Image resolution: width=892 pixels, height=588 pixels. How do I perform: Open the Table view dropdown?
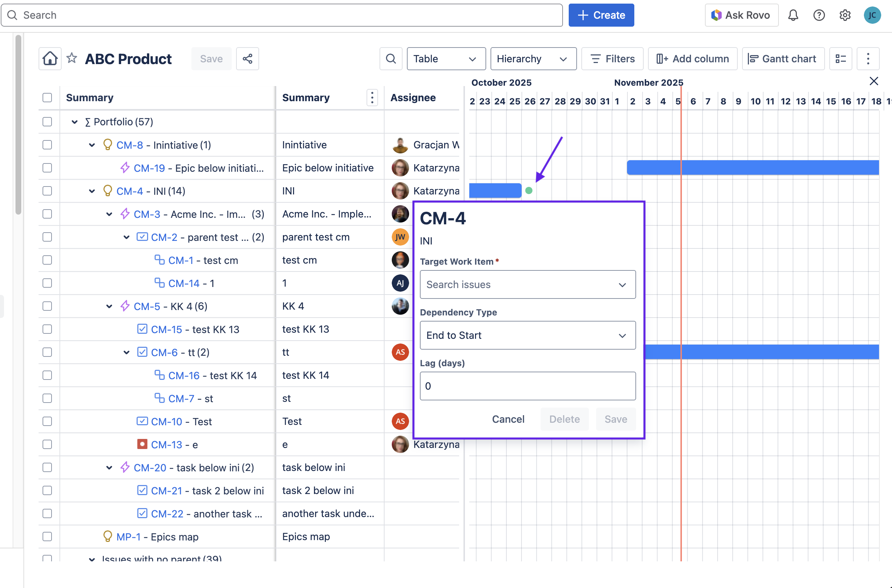click(446, 58)
